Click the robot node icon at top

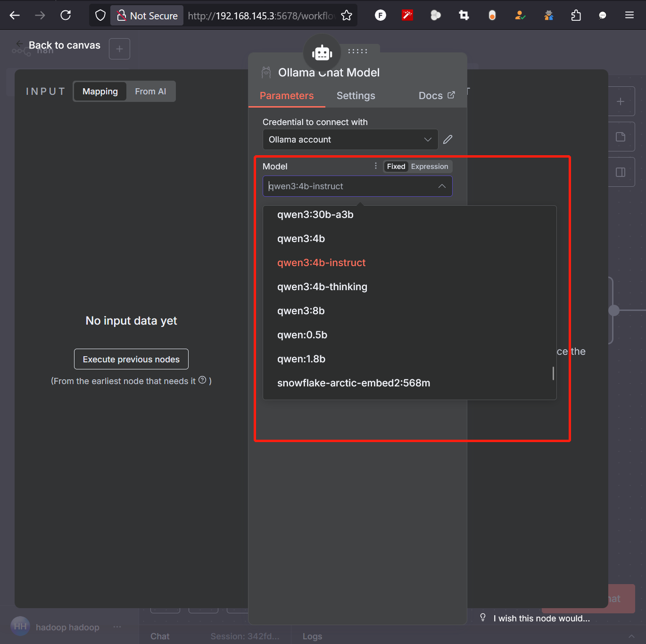[x=322, y=53]
